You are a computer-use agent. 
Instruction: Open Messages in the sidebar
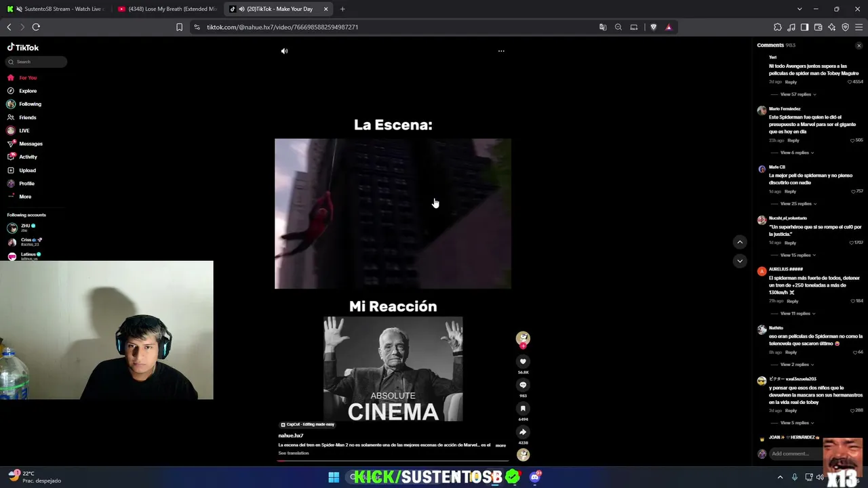tap(31, 144)
